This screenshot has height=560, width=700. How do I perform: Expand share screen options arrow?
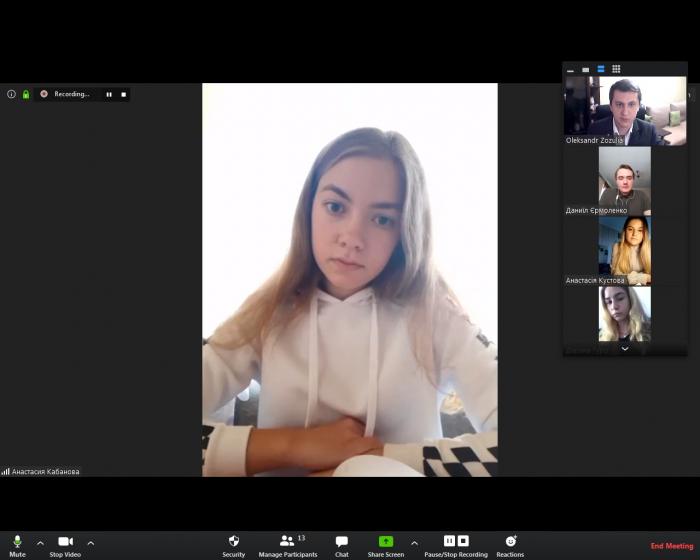point(414,543)
